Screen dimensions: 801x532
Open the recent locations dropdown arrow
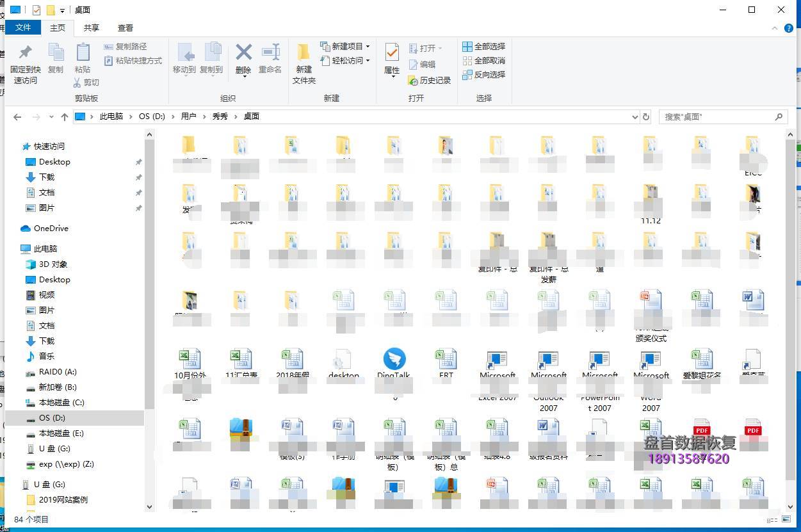(x=51, y=117)
